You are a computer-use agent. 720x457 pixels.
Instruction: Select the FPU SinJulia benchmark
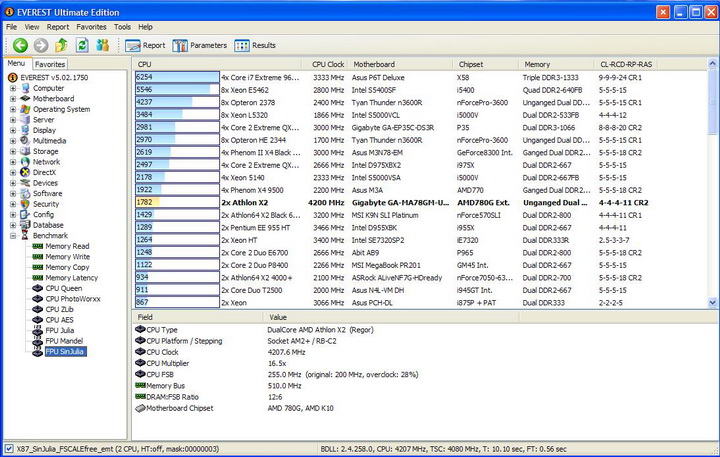[65, 352]
